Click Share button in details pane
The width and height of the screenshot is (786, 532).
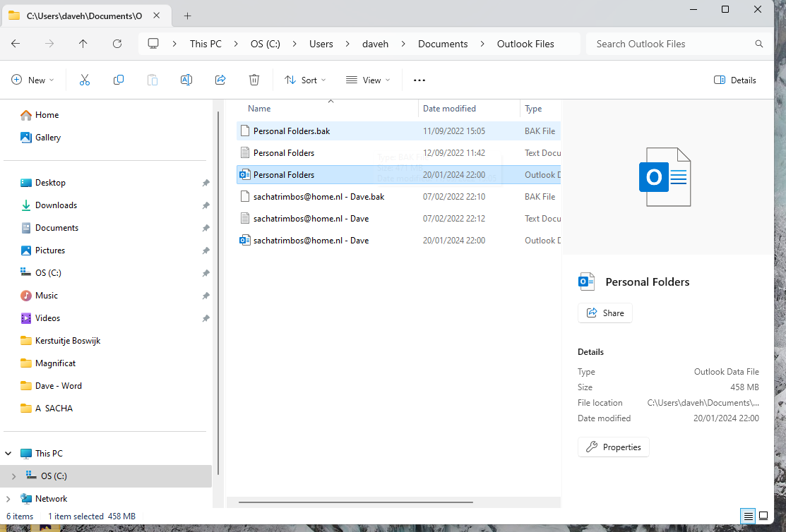(605, 313)
